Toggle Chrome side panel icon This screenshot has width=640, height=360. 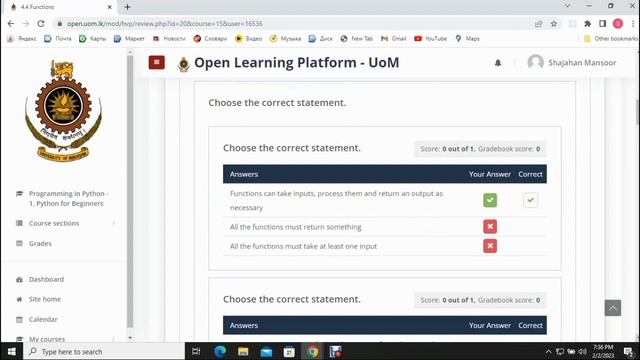pyautogui.click(x=602, y=24)
